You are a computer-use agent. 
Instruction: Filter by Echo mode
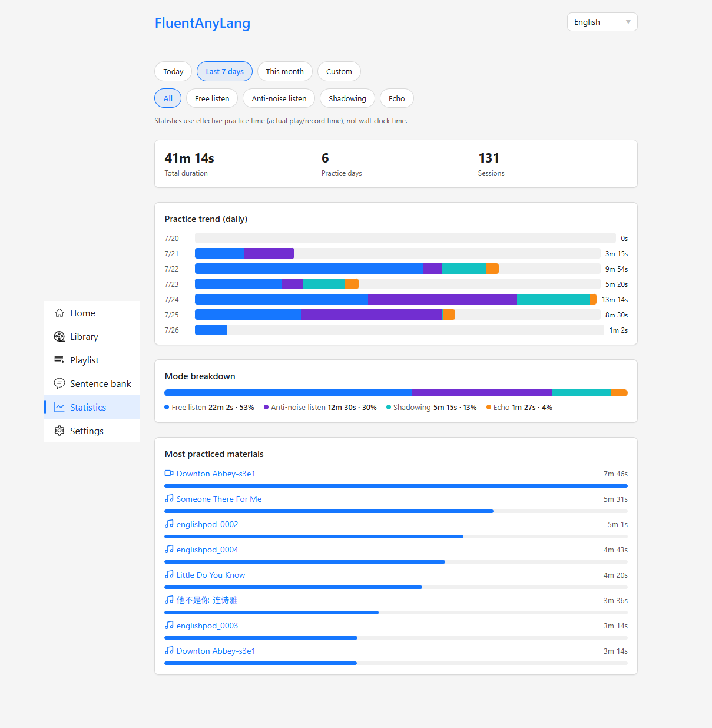coord(397,98)
